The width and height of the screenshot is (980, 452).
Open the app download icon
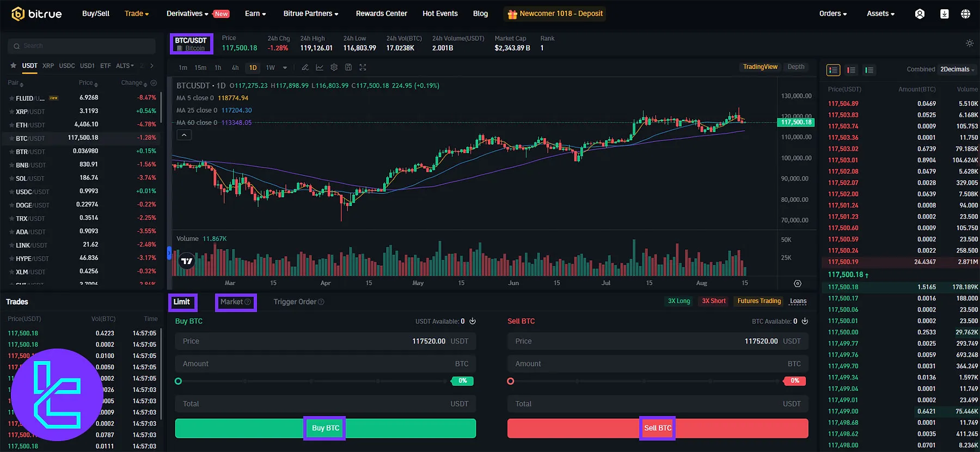(x=945, y=14)
